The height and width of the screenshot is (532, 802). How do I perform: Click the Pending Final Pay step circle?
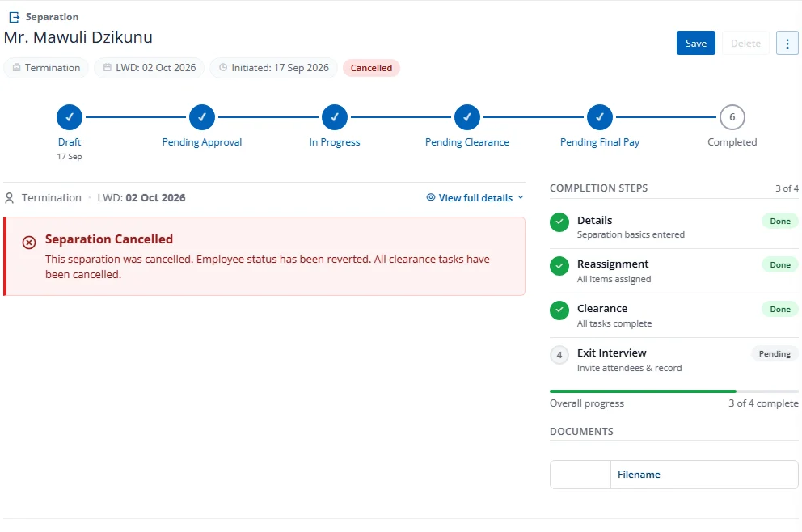tap(599, 117)
